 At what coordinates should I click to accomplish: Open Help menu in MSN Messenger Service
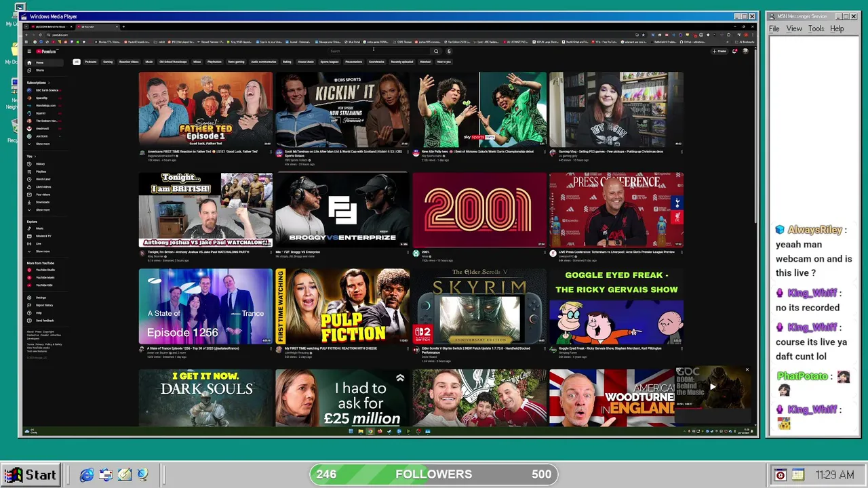coord(837,28)
